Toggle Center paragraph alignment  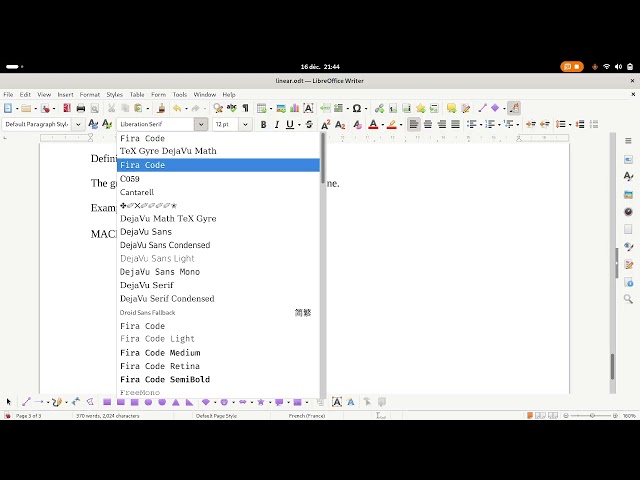pos(428,124)
